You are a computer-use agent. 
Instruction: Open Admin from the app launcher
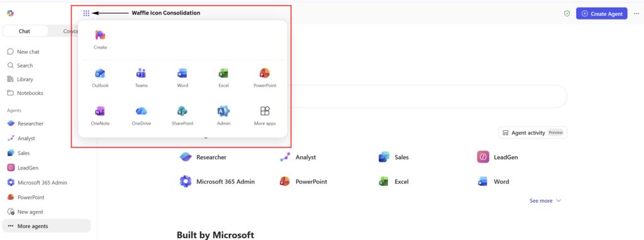[x=223, y=116]
